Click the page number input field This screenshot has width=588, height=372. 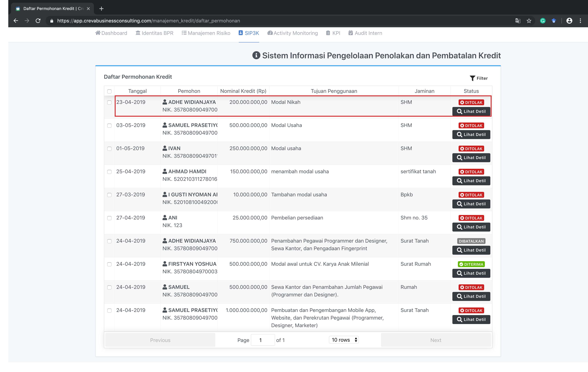pos(263,340)
